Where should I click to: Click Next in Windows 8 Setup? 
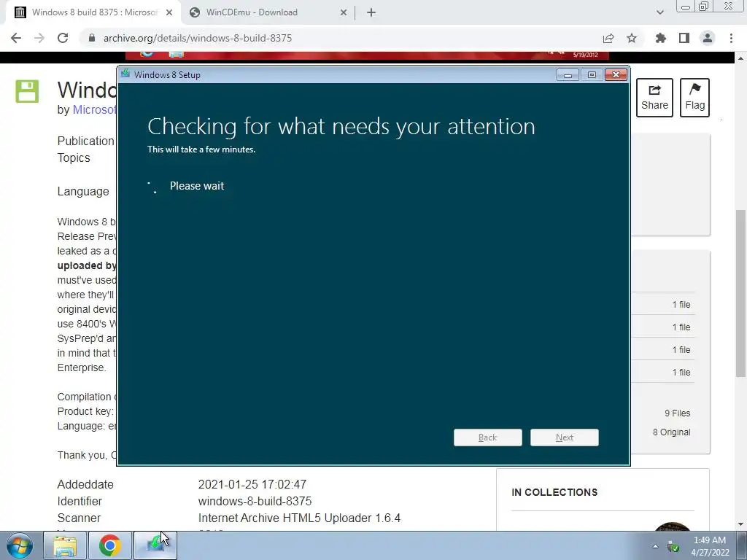click(565, 437)
